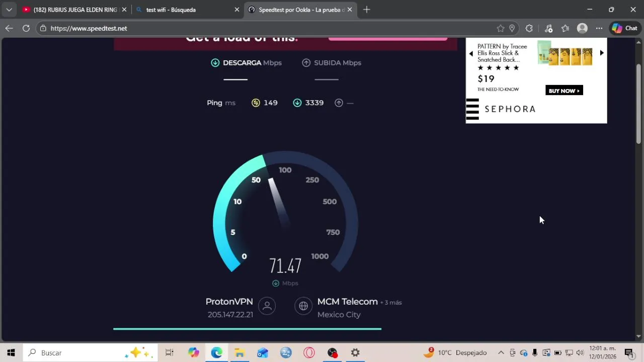The width and height of the screenshot is (644, 362).
Task: Open the Windows Start menu
Action: (11, 353)
